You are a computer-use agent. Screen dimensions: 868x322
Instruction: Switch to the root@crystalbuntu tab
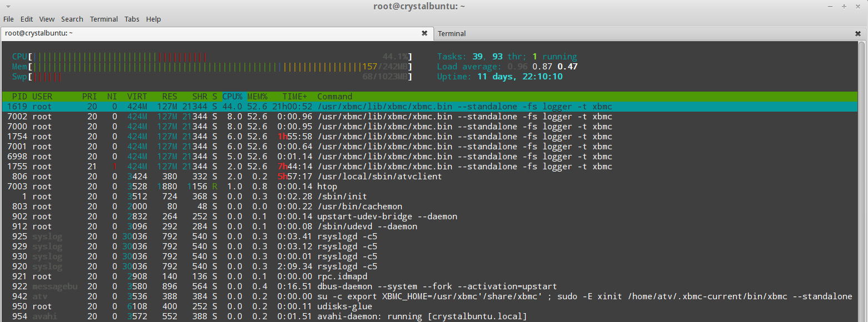click(x=217, y=33)
